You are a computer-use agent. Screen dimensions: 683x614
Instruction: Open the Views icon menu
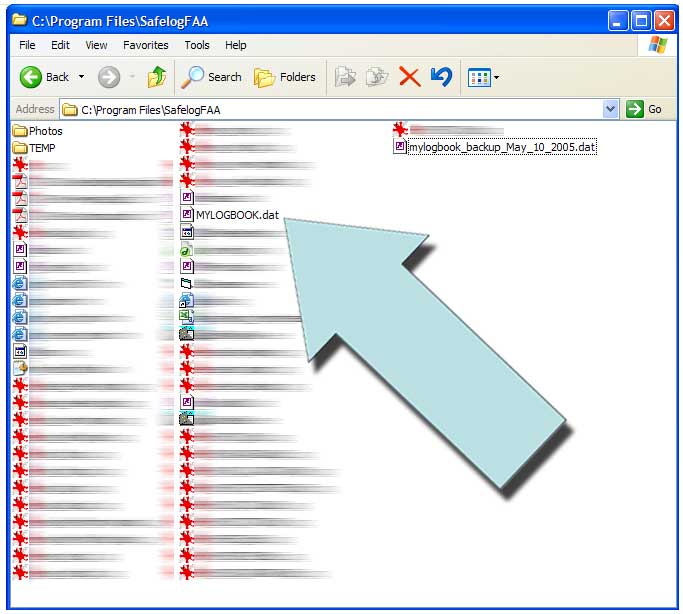coord(483,78)
